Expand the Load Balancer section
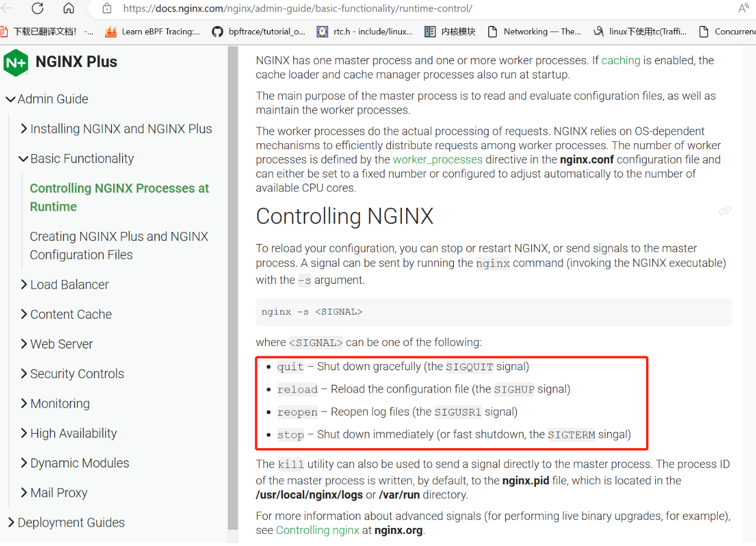Image resolution: width=756 pixels, height=546 pixels. [24, 284]
